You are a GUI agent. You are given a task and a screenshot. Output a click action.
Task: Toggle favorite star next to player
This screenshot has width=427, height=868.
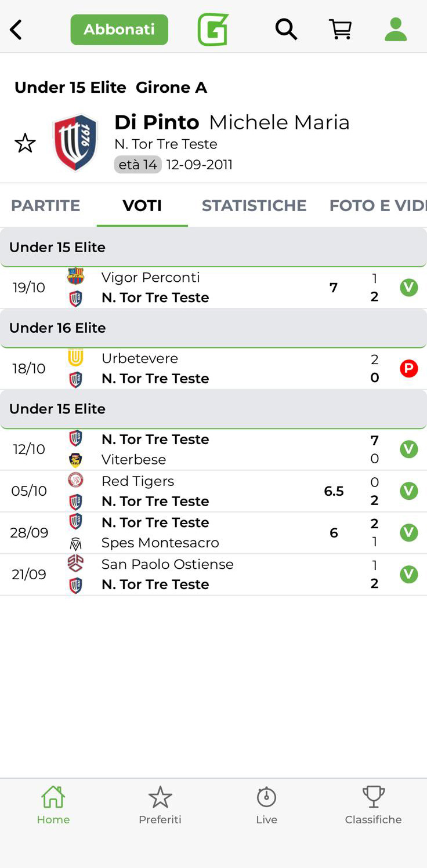(x=25, y=143)
